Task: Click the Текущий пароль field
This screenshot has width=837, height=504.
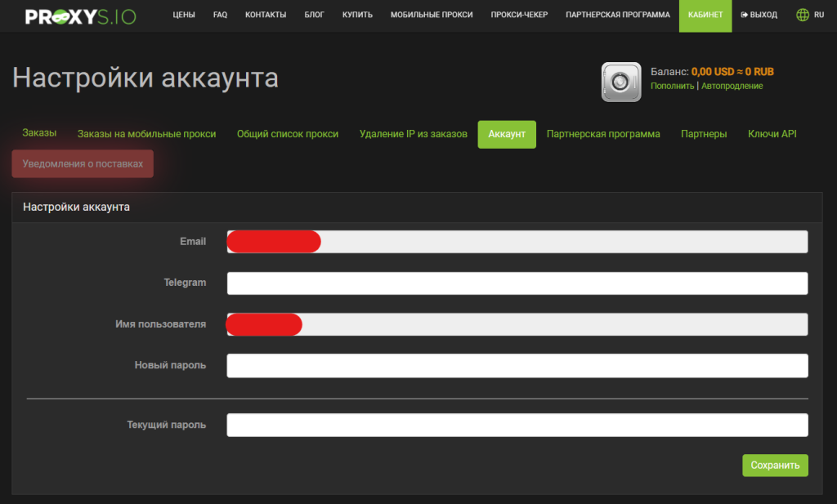Action: pyautogui.click(x=517, y=425)
